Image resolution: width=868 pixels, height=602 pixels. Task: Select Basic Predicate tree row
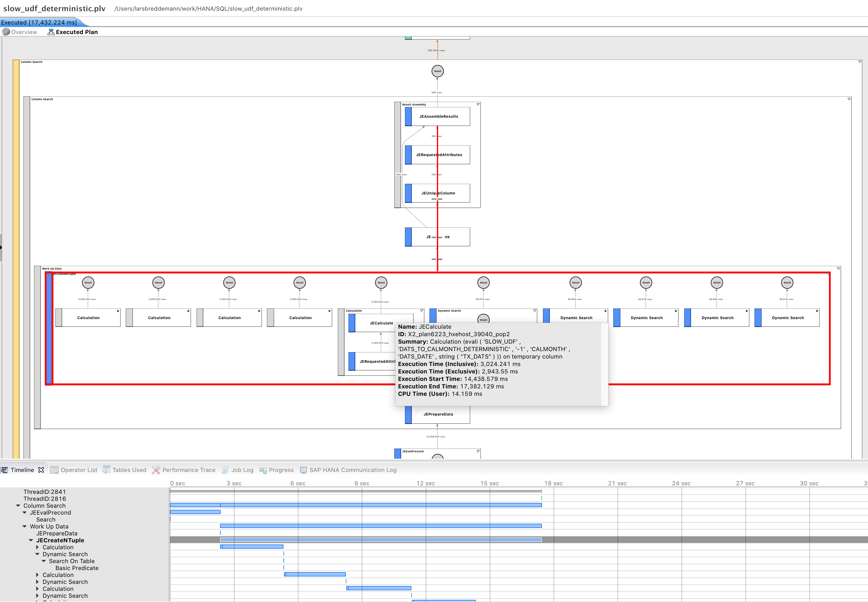76,568
